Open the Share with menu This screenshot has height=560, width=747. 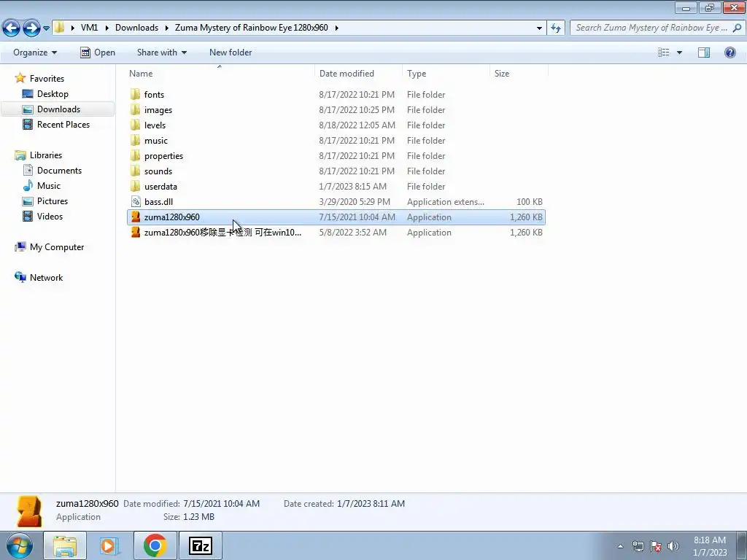pos(161,52)
